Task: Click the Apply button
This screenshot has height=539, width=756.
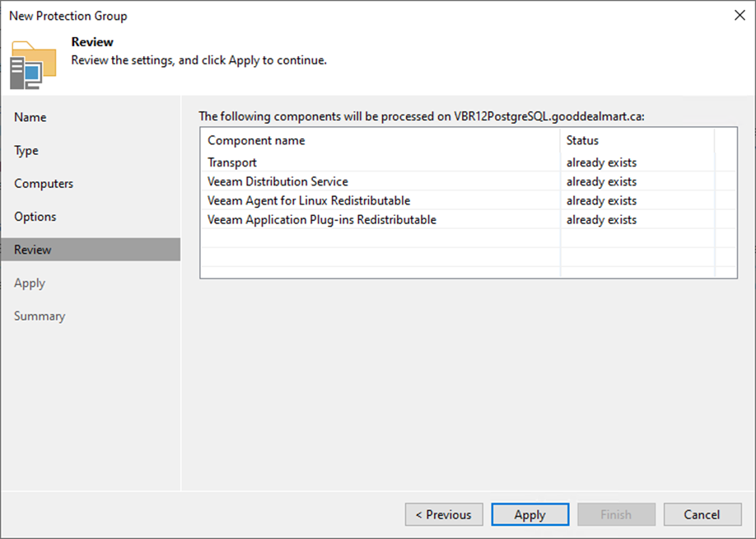Action: pos(530,514)
